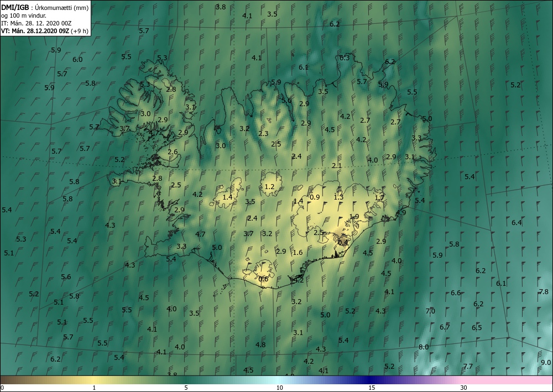Click the 4.9 value on the east coast
Viewport: 553px width, 392px height.
401,212
